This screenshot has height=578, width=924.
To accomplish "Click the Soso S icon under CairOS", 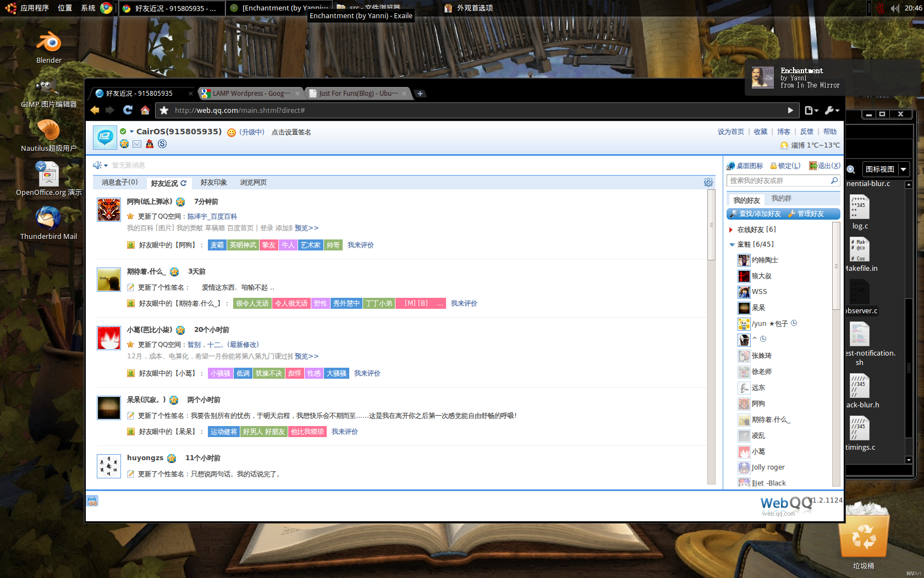I will [162, 144].
